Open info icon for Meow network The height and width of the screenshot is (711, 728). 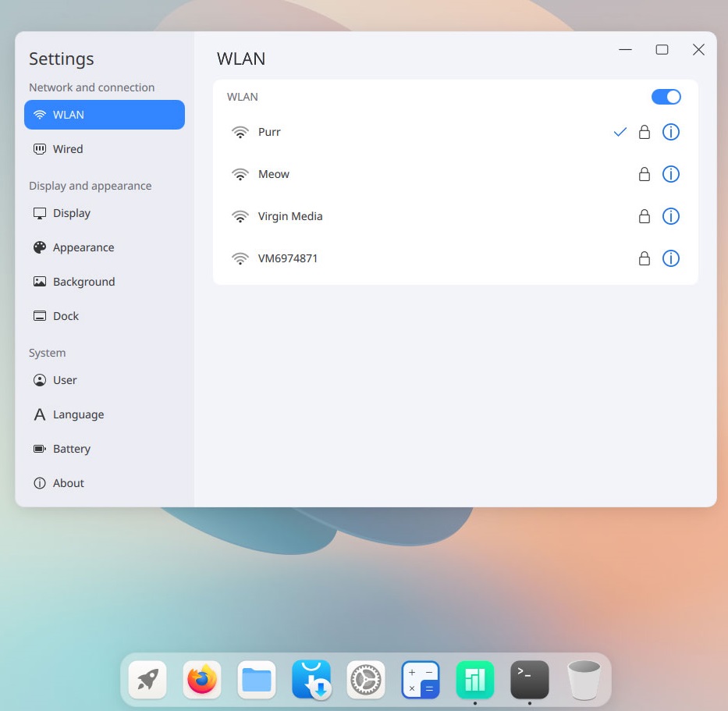point(670,174)
